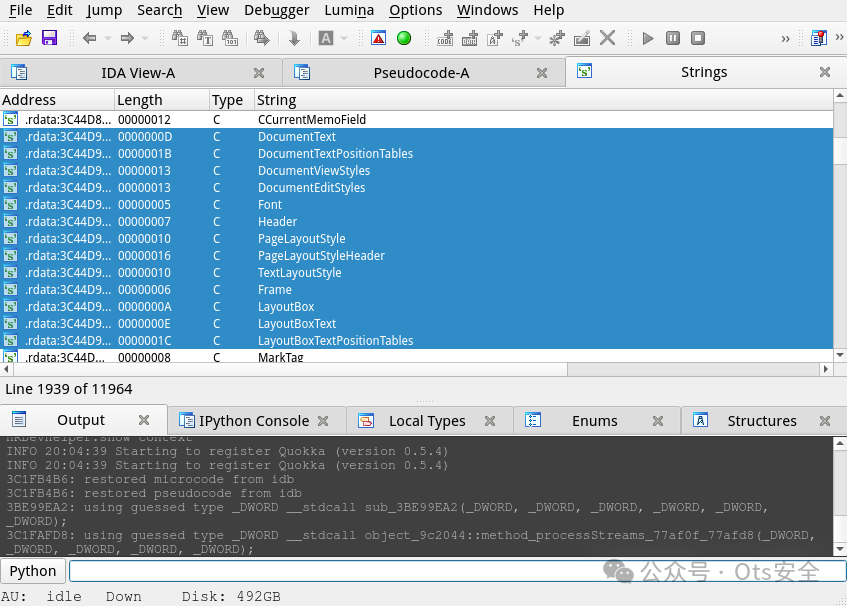Screen dimensions: 847x606
Task: Select the PageLayoutStyleHeader string row
Action: tap(416, 255)
